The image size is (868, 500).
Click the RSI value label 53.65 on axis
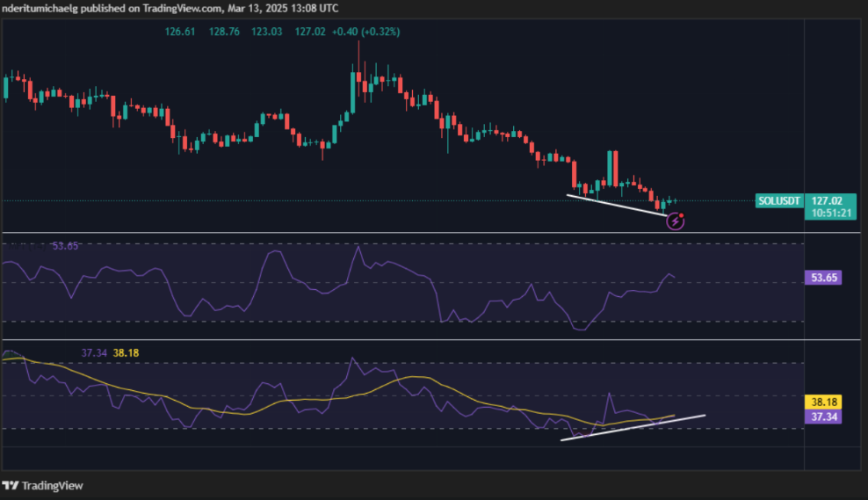(823, 278)
